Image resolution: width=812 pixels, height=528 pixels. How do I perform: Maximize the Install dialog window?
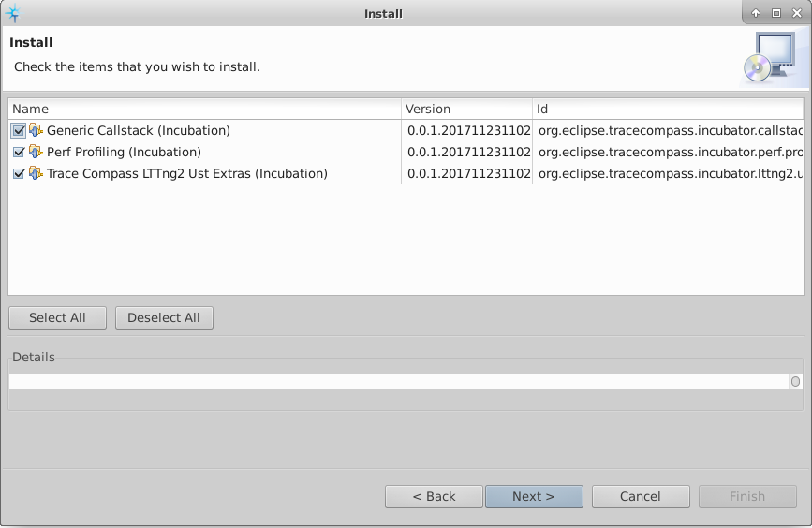(775, 13)
